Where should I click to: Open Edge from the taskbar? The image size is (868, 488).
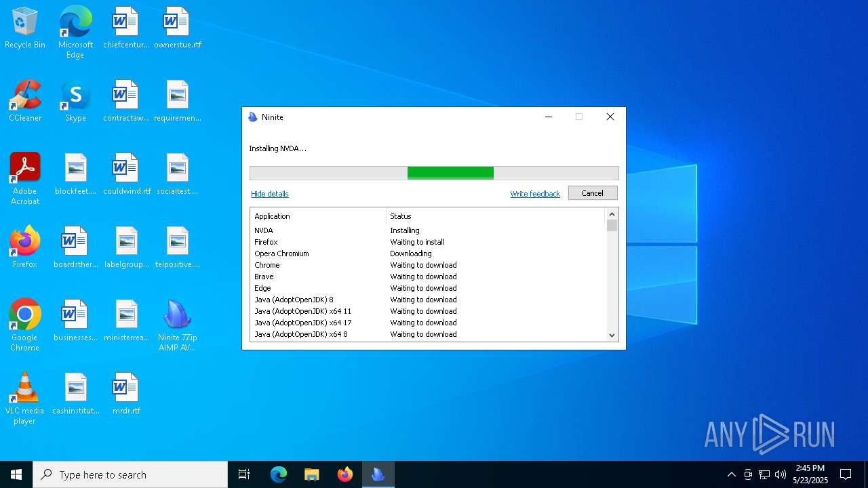click(279, 474)
